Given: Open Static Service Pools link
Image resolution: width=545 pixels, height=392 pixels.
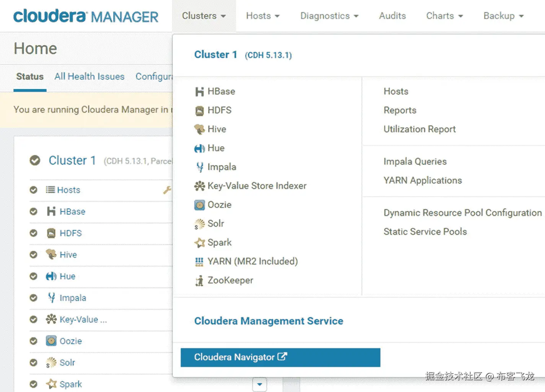Looking at the screenshot, I should click(425, 231).
